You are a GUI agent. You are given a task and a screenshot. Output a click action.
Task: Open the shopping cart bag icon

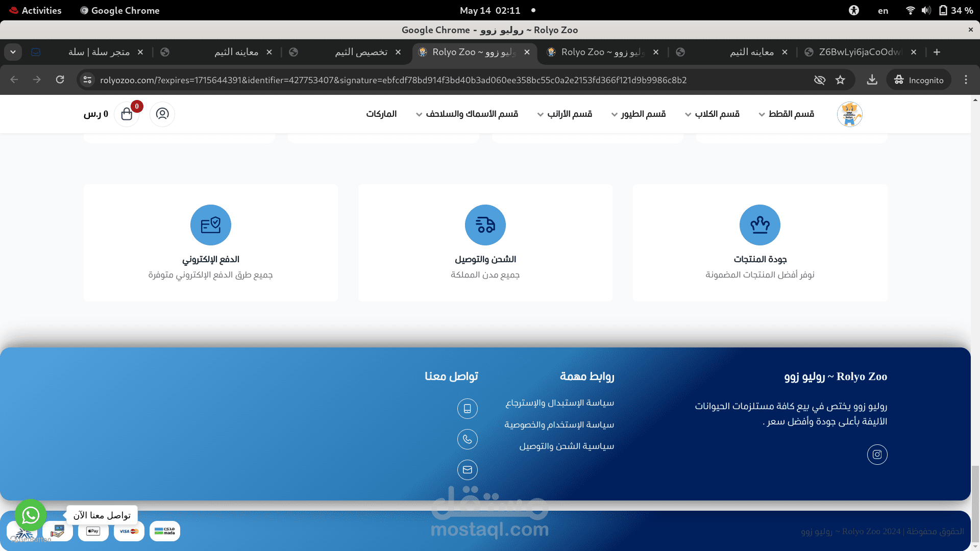(x=127, y=114)
